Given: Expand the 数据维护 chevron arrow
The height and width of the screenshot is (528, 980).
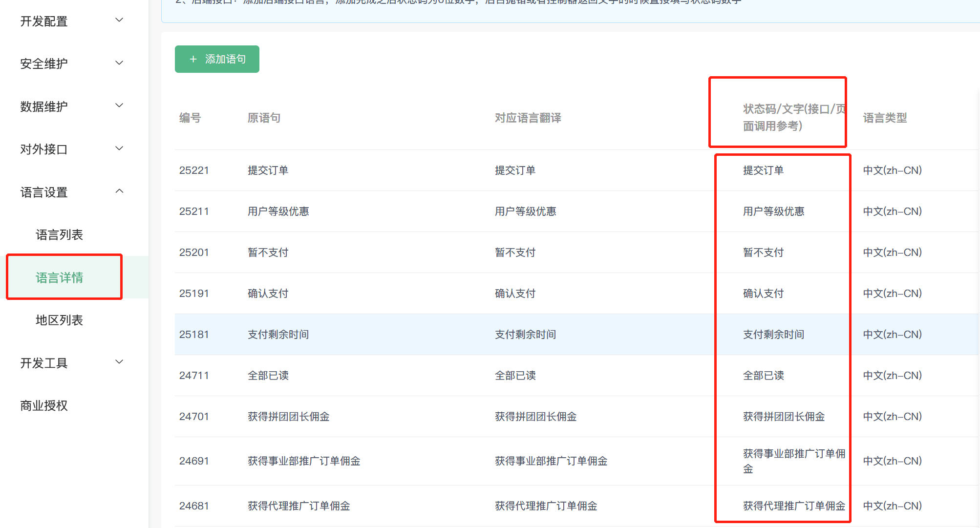Looking at the screenshot, I should click(119, 106).
